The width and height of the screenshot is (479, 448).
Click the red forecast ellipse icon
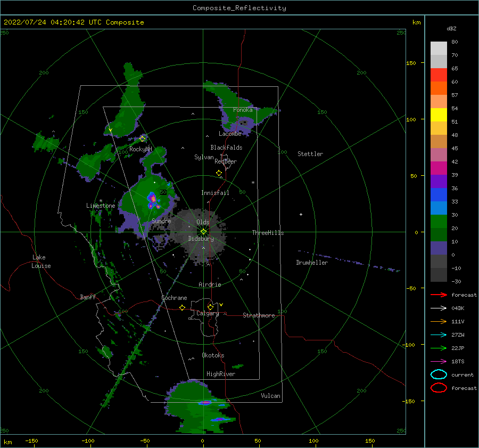[x=439, y=388]
